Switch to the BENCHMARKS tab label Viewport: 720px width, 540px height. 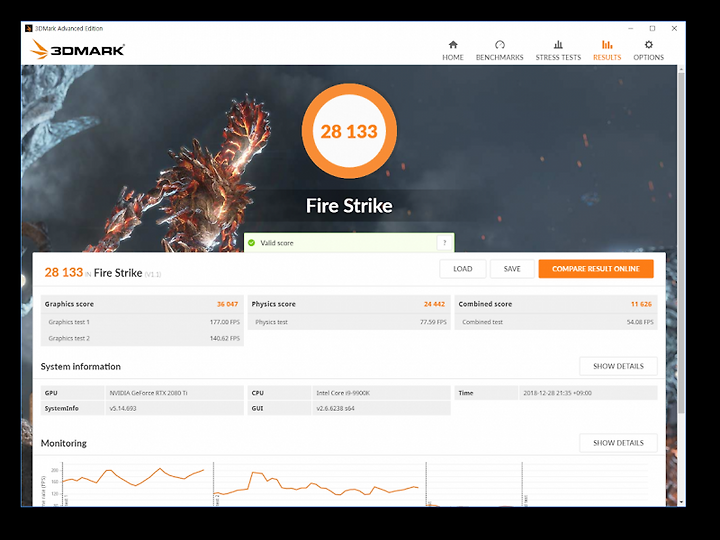point(500,57)
